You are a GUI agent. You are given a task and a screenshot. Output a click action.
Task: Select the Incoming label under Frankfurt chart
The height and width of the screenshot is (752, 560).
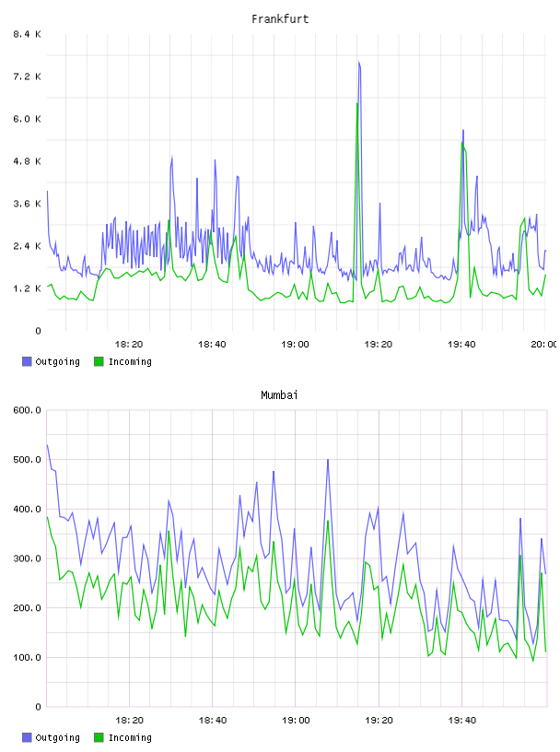(130, 362)
